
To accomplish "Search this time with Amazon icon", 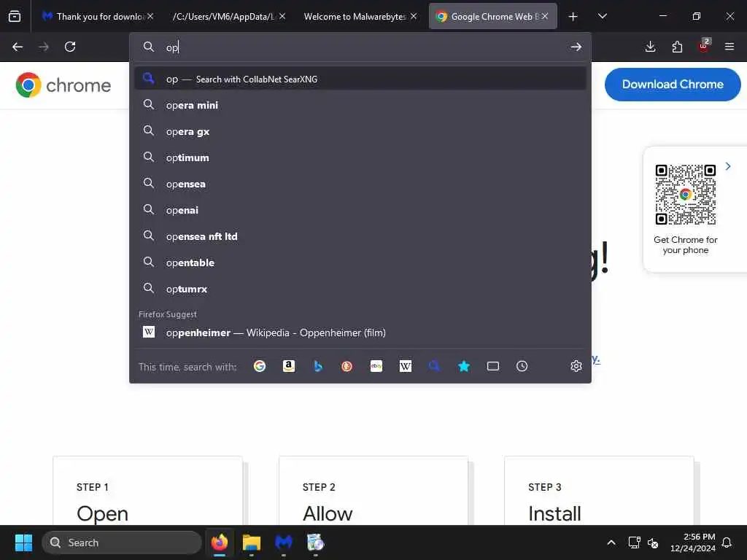I will click(x=289, y=366).
